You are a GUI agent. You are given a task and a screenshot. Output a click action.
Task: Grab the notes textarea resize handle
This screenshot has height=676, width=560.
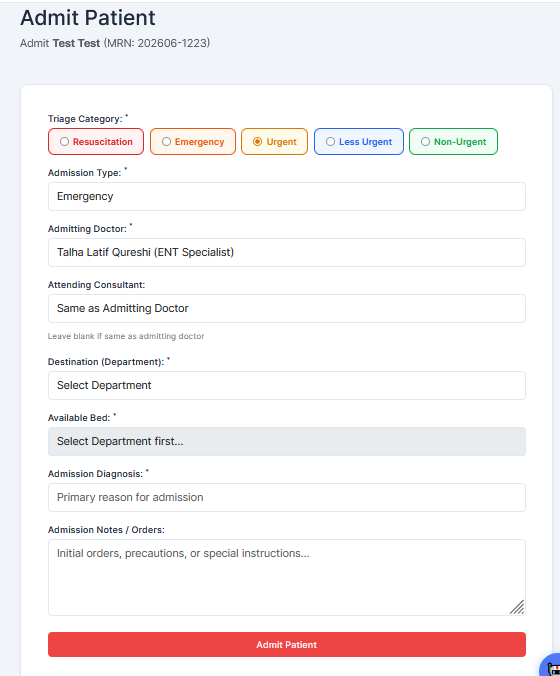517,607
